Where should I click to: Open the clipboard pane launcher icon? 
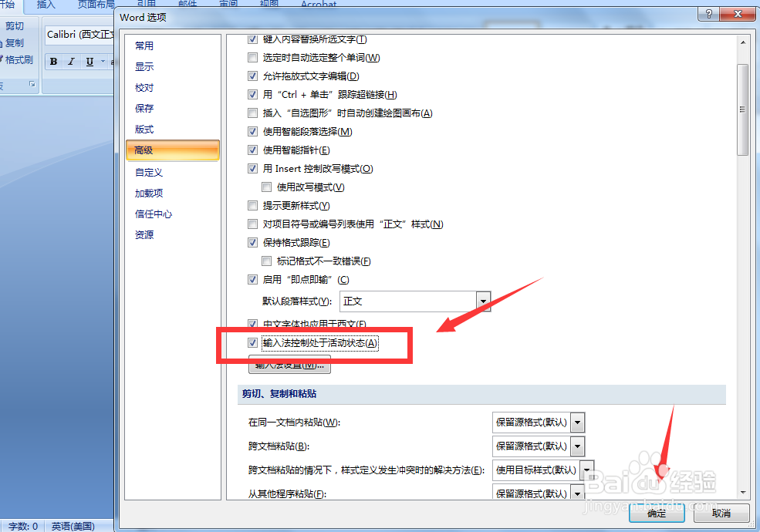(32, 84)
